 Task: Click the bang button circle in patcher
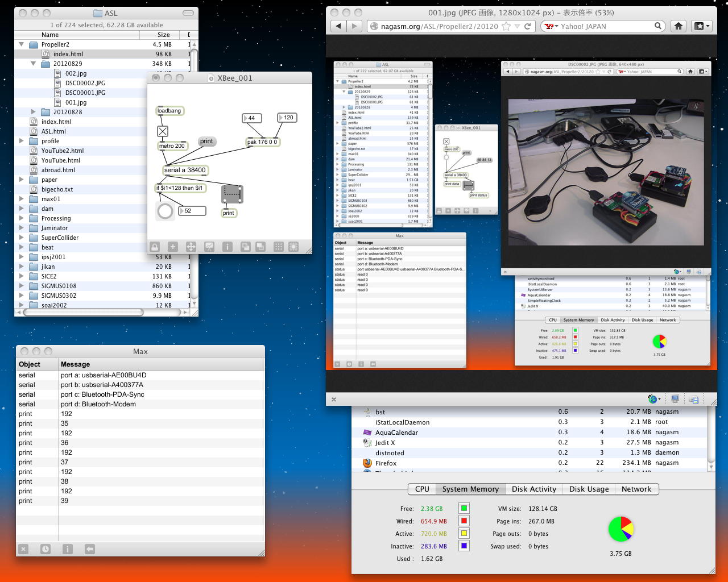[x=165, y=211]
